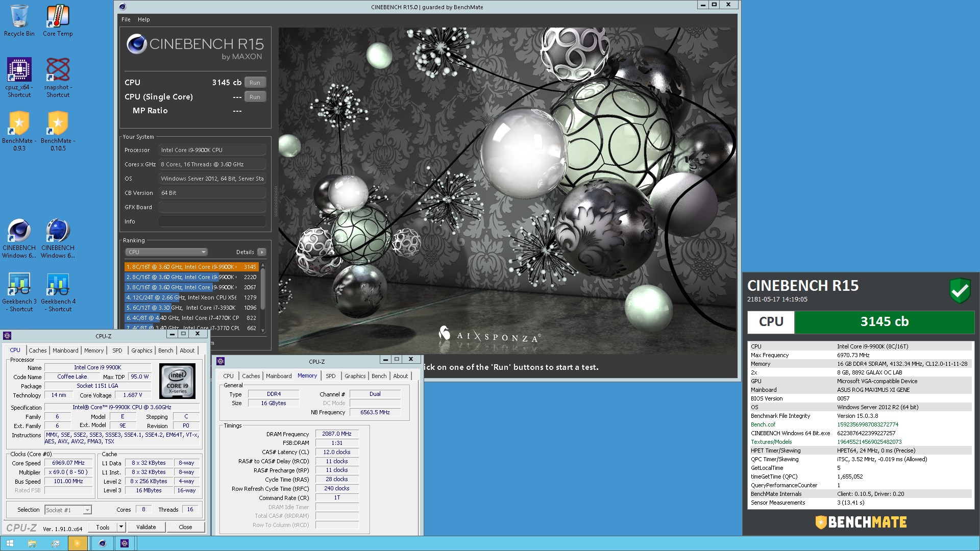The width and height of the screenshot is (980, 551).
Task: Open the Recycle Bin desktop icon
Action: [19, 20]
